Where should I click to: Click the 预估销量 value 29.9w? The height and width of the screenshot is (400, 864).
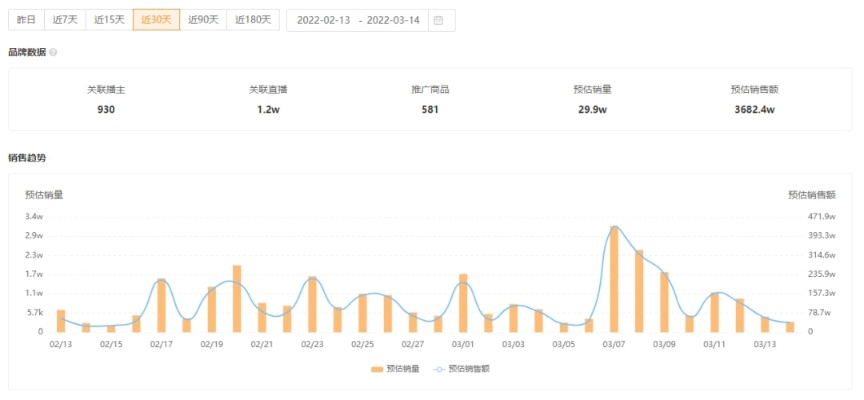tap(593, 109)
